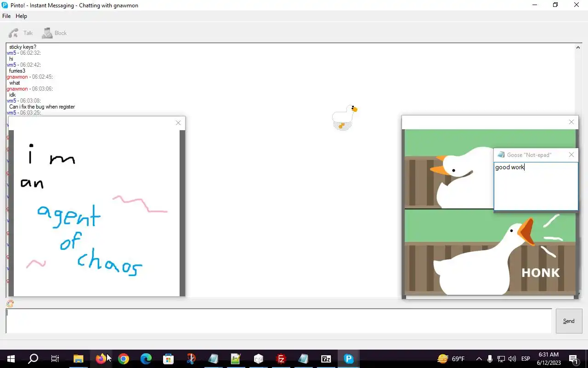The image size is (588, 368).
Task: Click the walking goose on the chat
Action: (x=345, y=117)
